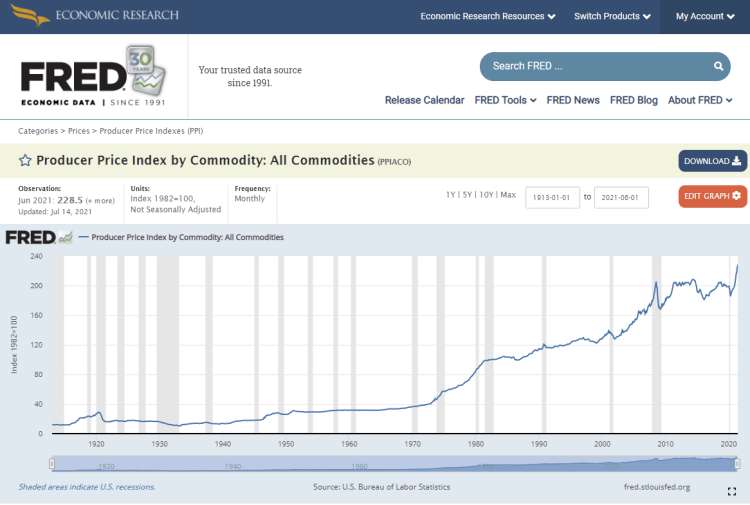
Task: Click the (+ more) observations link
Action: tap(100, 201)
